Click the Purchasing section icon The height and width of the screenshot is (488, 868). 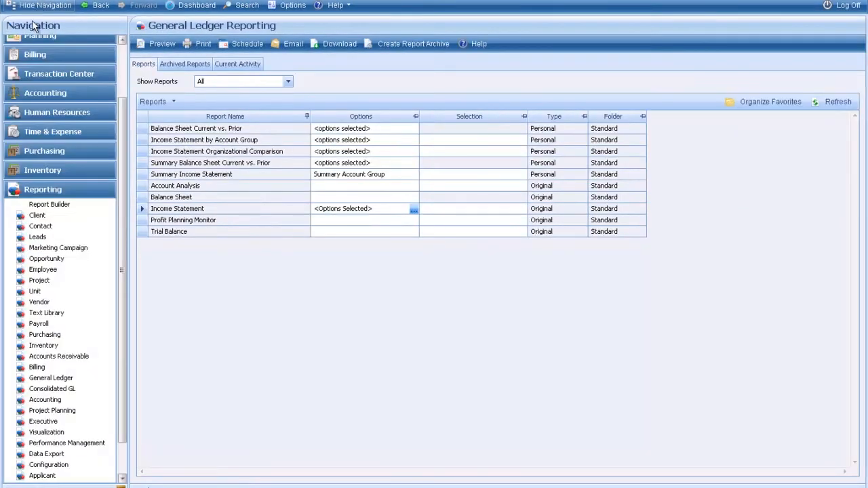[14, 150]
